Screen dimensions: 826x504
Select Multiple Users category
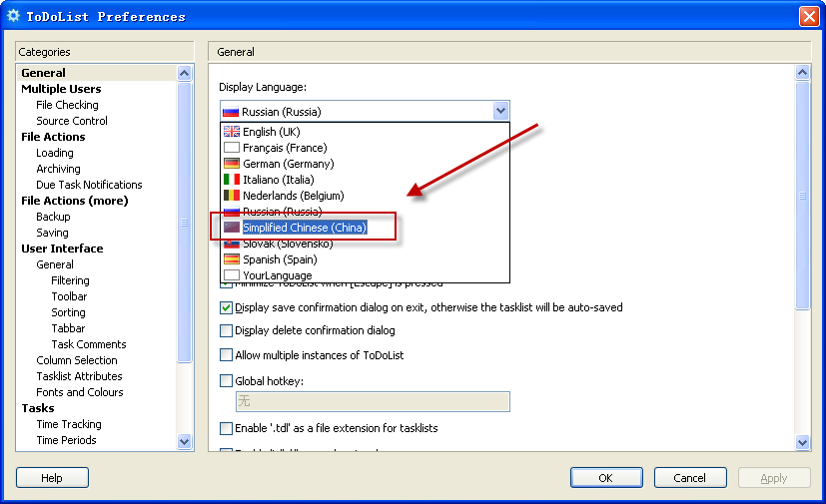click(61, 89)
